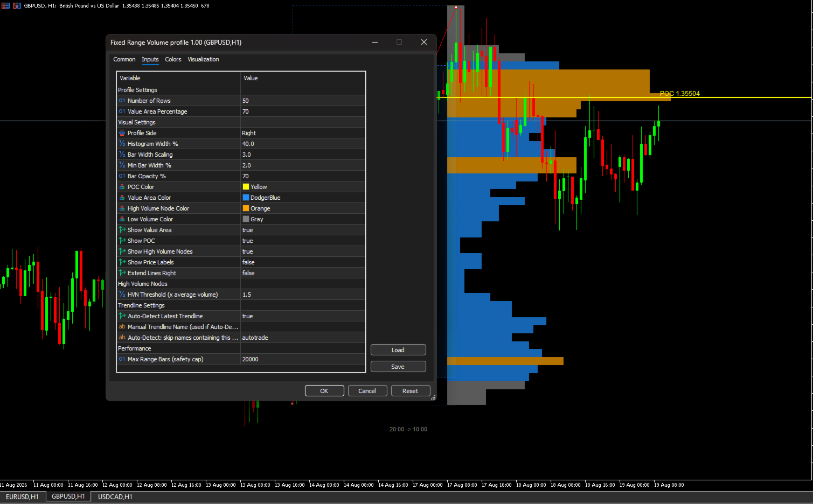The width and height of the screenshot is (813, 504).
Task: Edit Number of Rows value 50
Action: tap(303, 101)
